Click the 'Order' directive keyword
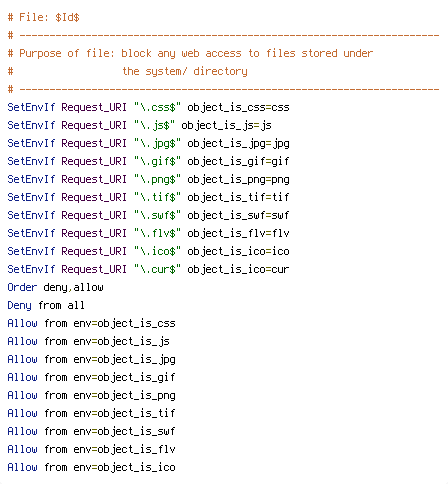Screen dimensions: 448x484 click(x=22, y=287)
